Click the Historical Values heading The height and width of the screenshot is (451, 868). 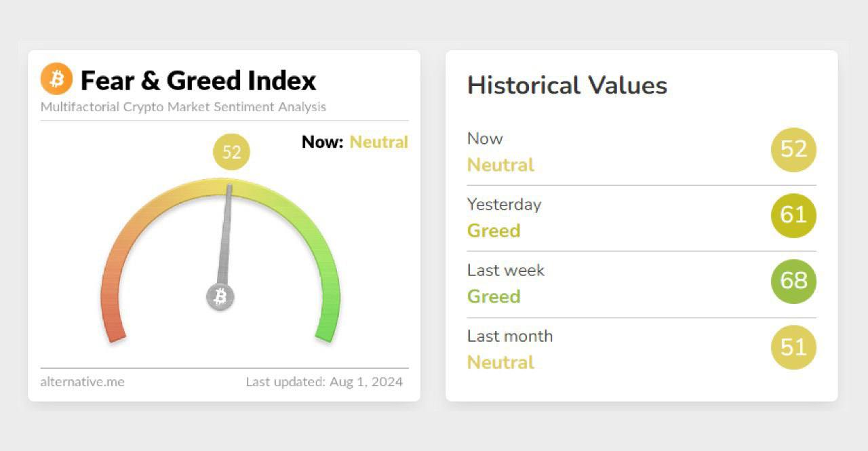[567, 85]
